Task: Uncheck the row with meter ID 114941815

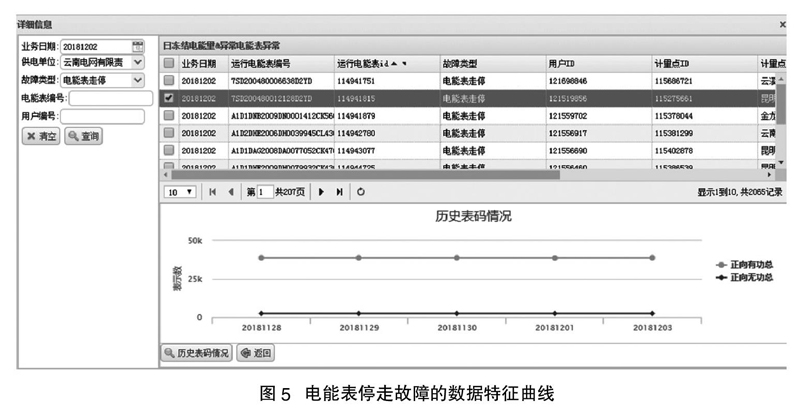Action: click(169, 98)
